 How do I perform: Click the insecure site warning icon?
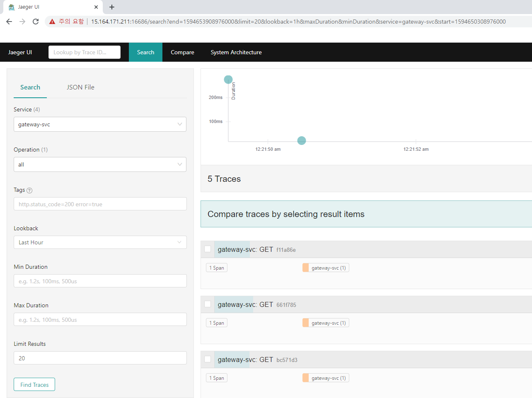(x=52, y=22)
